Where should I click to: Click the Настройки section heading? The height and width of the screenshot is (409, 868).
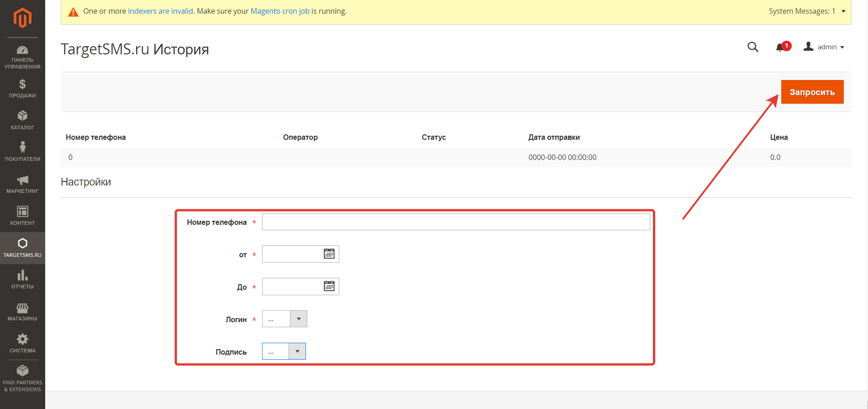86,182
